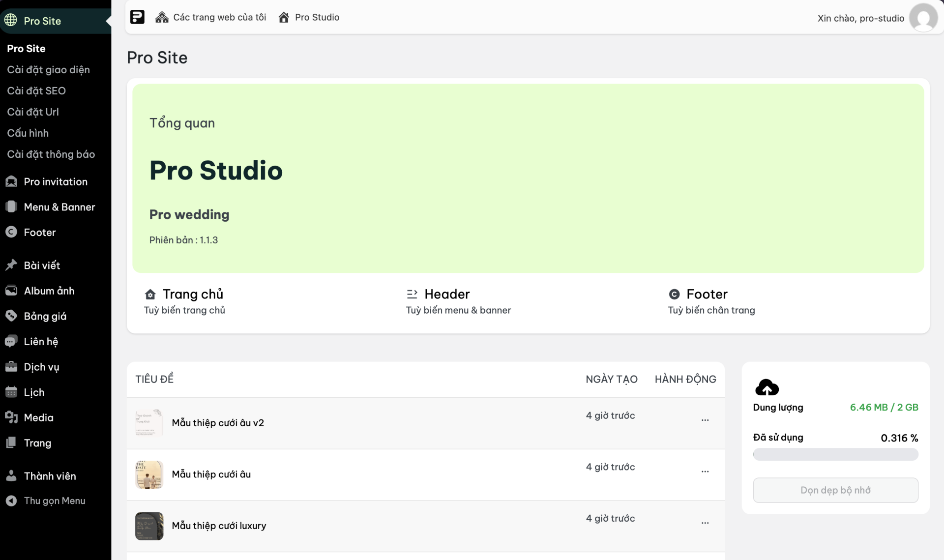The image size is (944, 560).
Task: Open Cài đặt SEO submenu item
Action: [36, 90]
